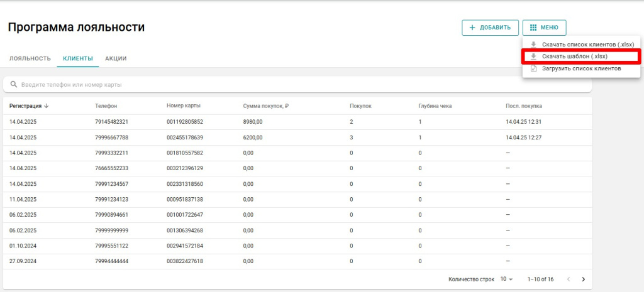644x292 pixels.
Task: Go to next page arrow
Action: [x=583, y=279]
